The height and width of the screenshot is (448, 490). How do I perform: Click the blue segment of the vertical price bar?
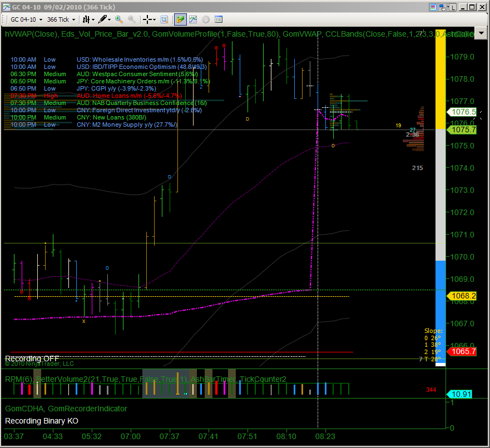click(440, 312)
